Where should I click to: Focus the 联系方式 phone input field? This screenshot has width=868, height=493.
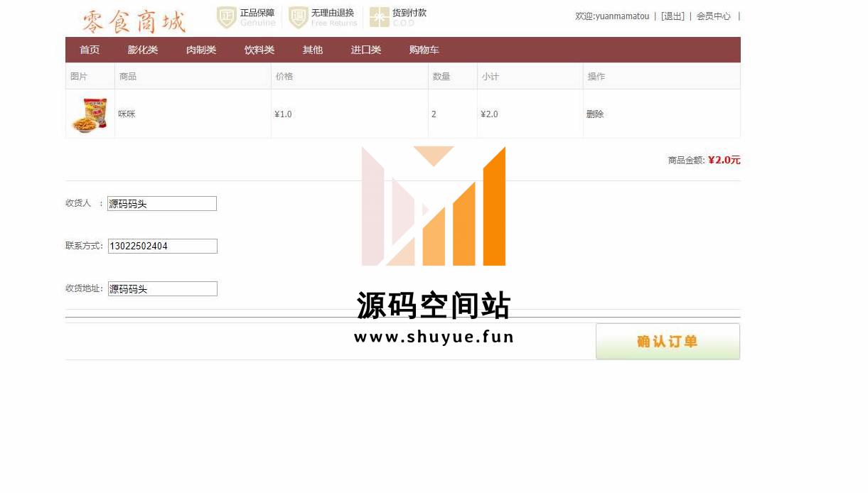pos(163,246)
